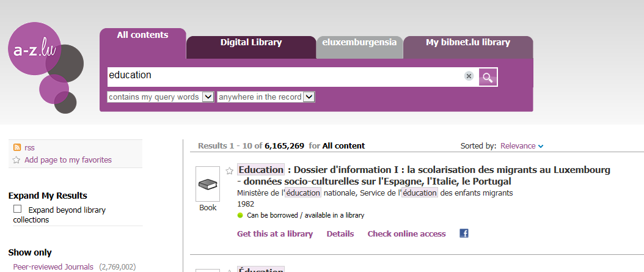Open Details for the first result

[340, 234]
